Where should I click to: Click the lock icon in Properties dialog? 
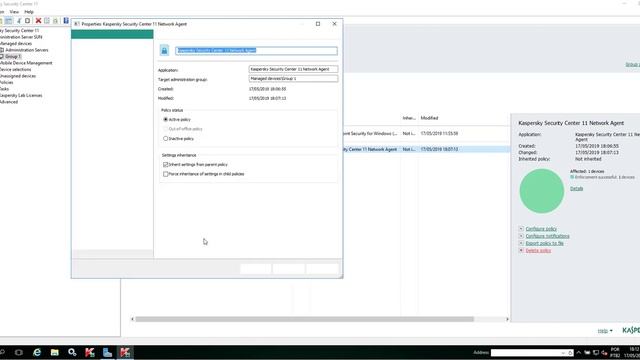(x=164, y=50)
